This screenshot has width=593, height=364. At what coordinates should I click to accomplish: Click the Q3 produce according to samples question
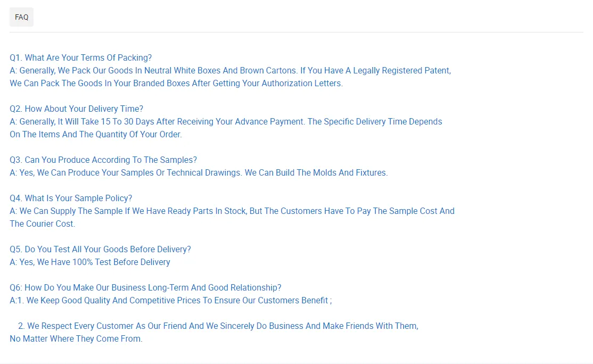pos(103,160)
